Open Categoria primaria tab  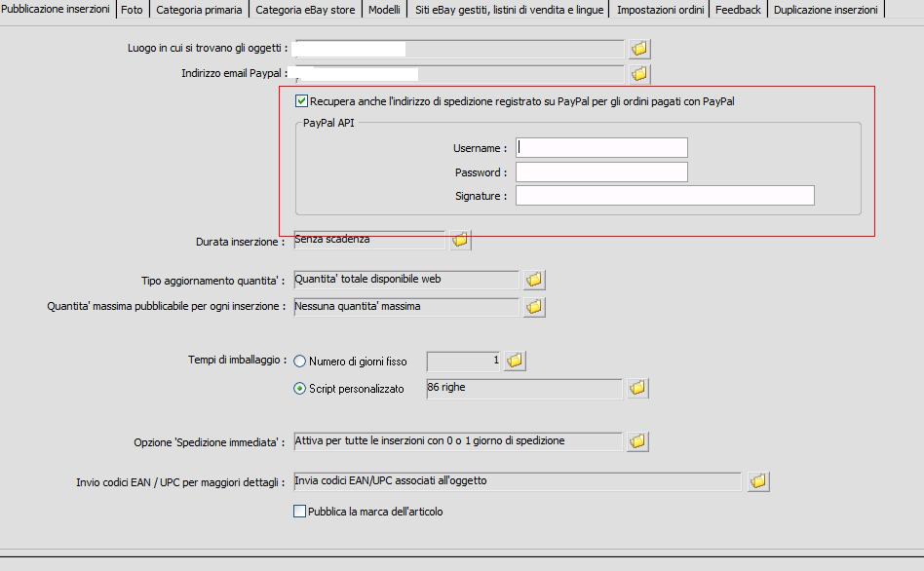[x=199, y=10]
